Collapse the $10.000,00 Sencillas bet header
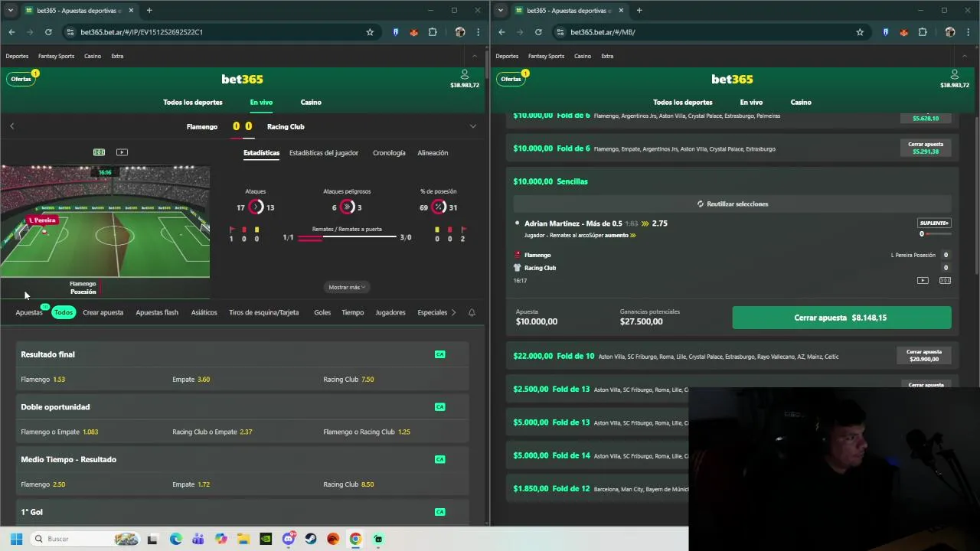This screenshot has width=980, height=551. (733, 181)
